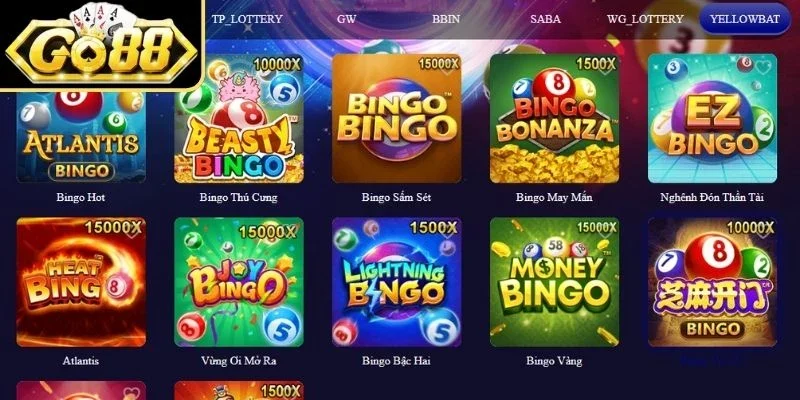
Task: Open Bingo Bonanza game tile
Action: click(555, 118)
